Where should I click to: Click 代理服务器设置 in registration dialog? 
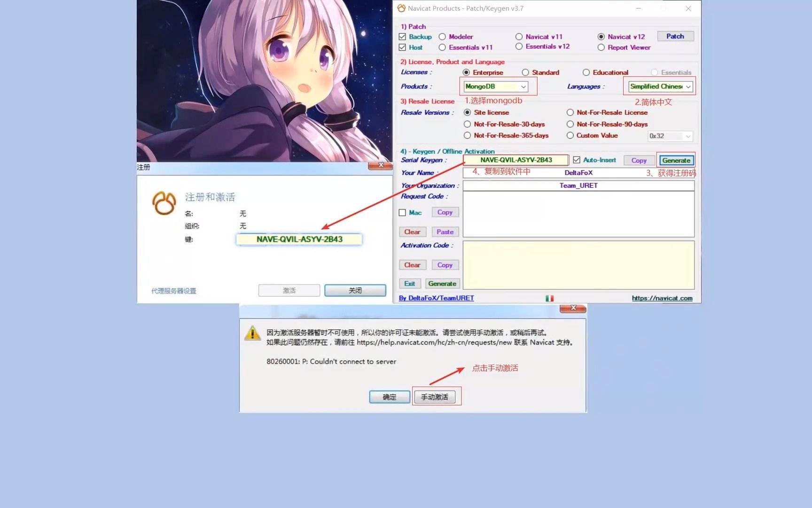pyautogui.click(x=173, y=291)
